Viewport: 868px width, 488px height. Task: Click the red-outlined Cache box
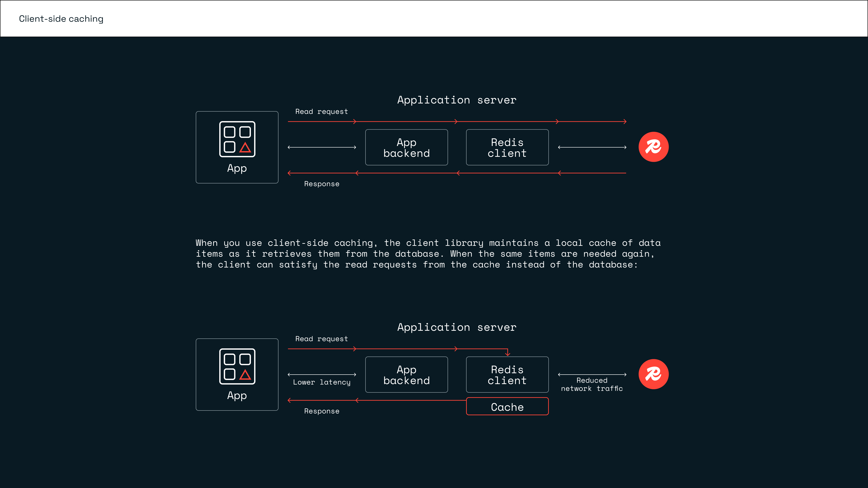point(507,406)
